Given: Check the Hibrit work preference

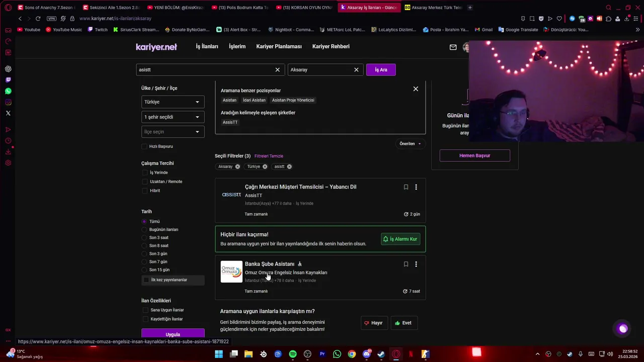Looking at the screenshot, I should [x=145, y=191].
